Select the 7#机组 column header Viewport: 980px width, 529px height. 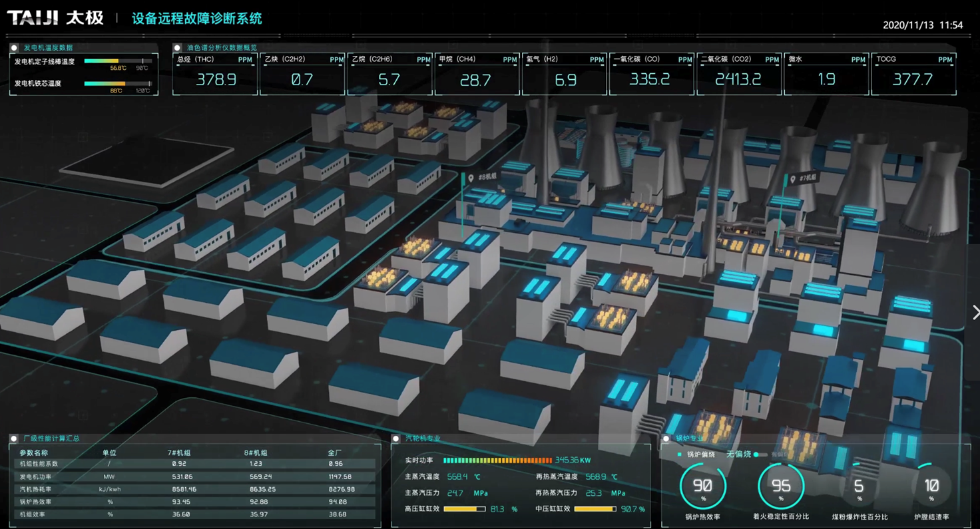[178, 452]
